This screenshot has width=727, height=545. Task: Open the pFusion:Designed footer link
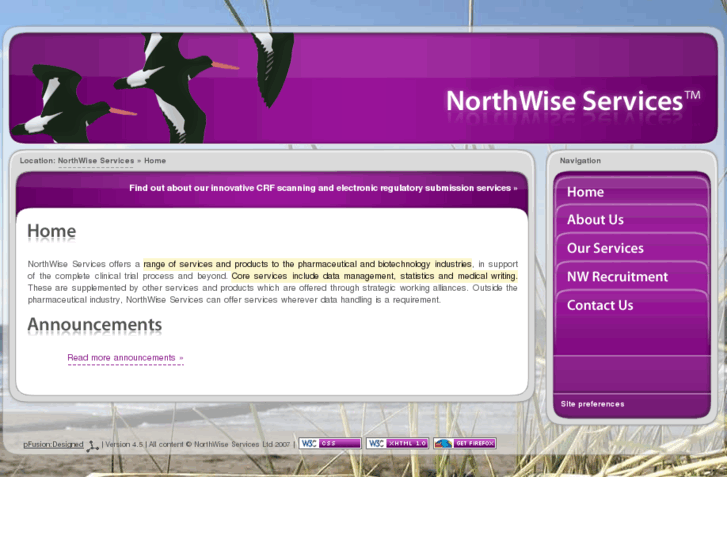click(x=53, y=444)
